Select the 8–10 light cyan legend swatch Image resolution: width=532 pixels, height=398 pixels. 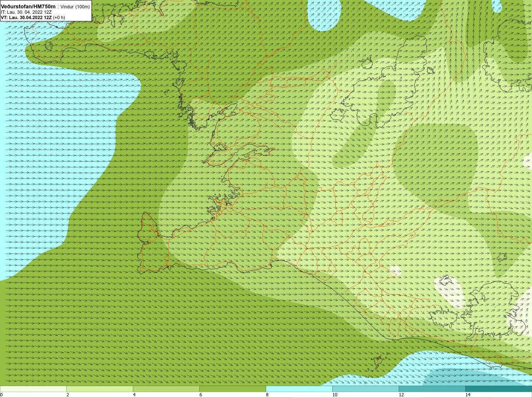tap(299, 389)
